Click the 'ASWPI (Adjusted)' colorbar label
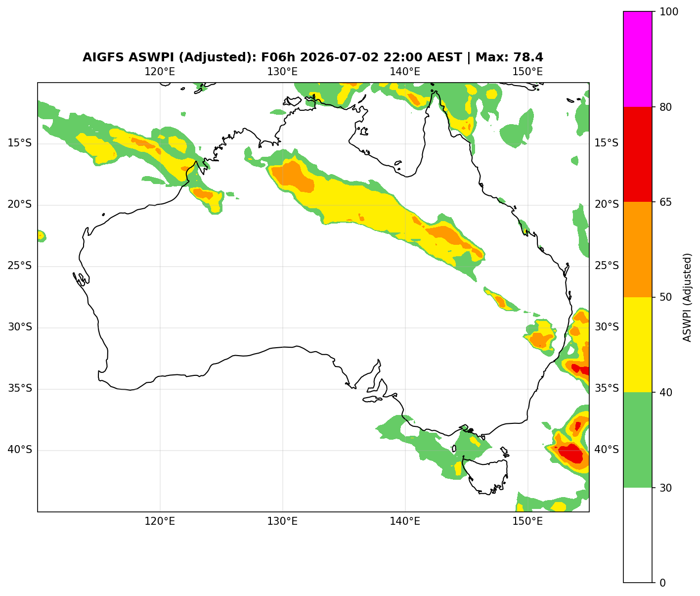Viewport: 700px width, 596px height. coord(687,297)
